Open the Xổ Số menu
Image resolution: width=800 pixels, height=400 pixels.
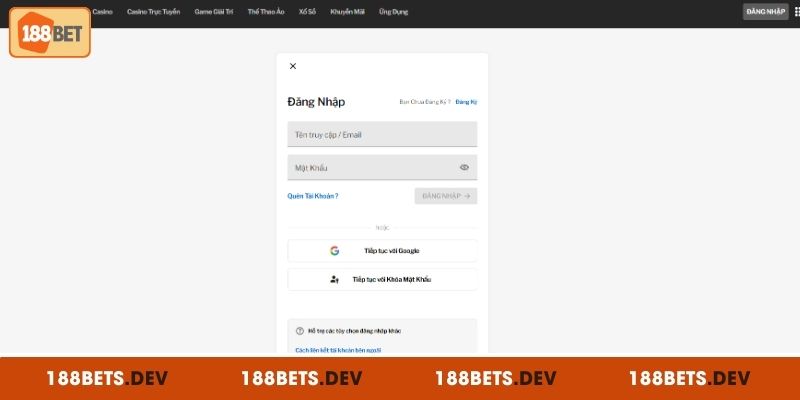307,12
